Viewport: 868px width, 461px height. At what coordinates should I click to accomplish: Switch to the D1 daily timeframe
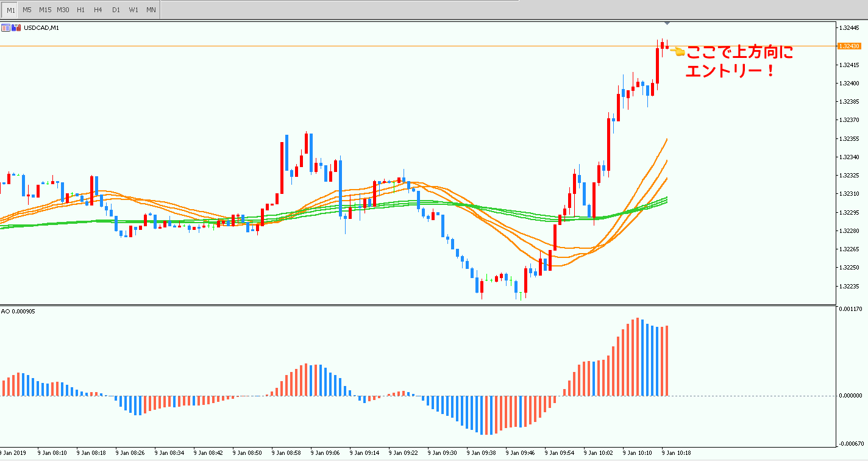116,10
